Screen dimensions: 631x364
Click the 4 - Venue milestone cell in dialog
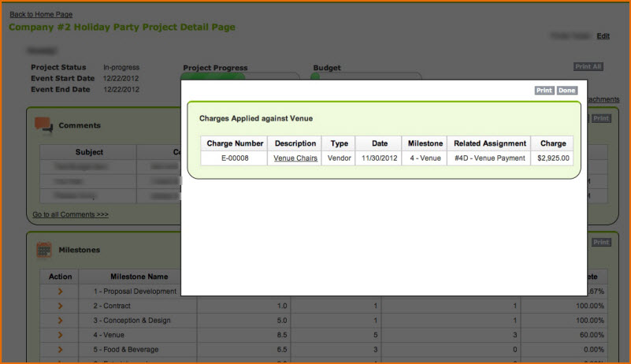425,158
